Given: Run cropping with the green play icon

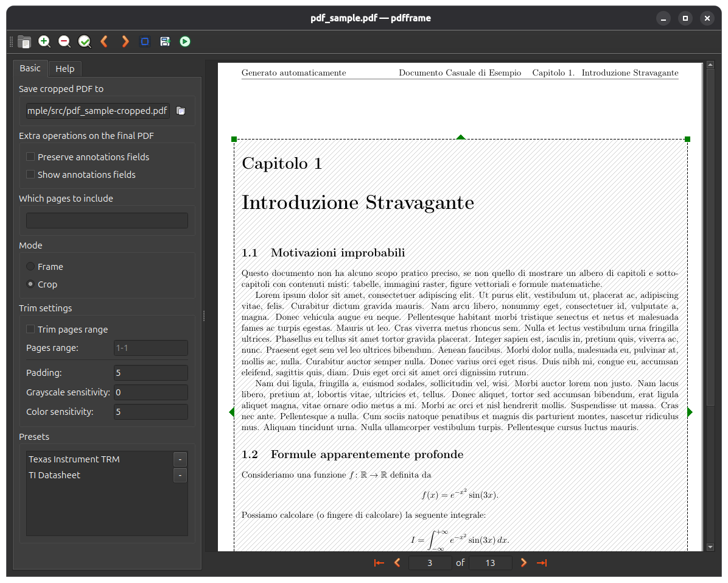Looking at the screenshot, I should pos(184,41).
